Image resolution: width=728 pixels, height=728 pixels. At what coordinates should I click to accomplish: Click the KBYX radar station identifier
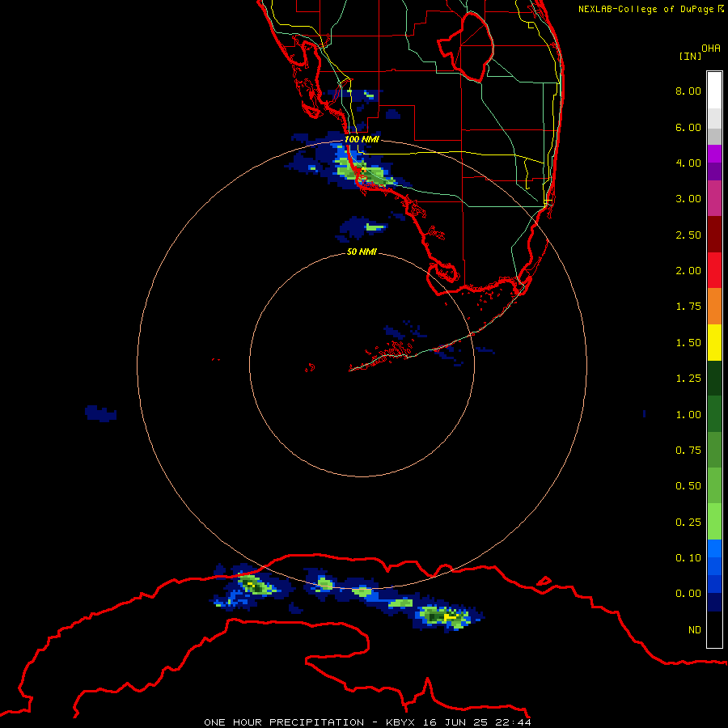coord(401,722)
